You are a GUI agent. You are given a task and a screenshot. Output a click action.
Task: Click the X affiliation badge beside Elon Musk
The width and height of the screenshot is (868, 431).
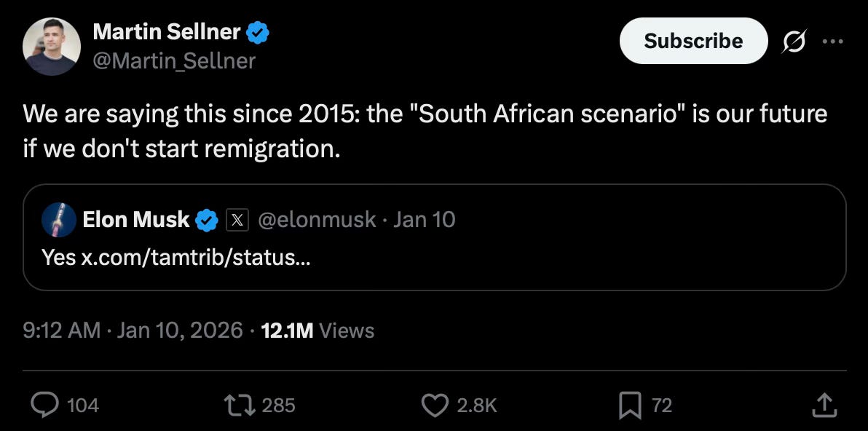[237, 219]
